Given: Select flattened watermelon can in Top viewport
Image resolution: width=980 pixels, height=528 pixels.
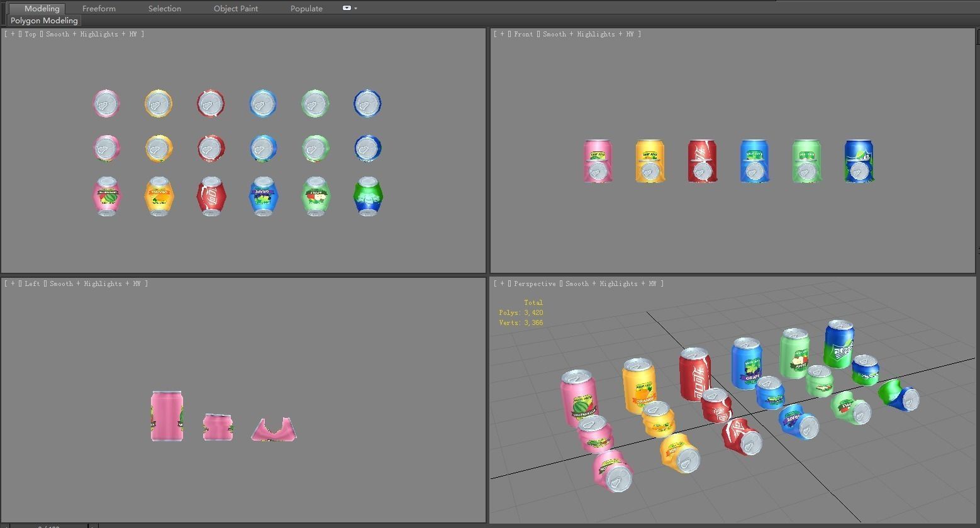Looking at the screenshot, I should pyautogui.click(x=107, y=197).
